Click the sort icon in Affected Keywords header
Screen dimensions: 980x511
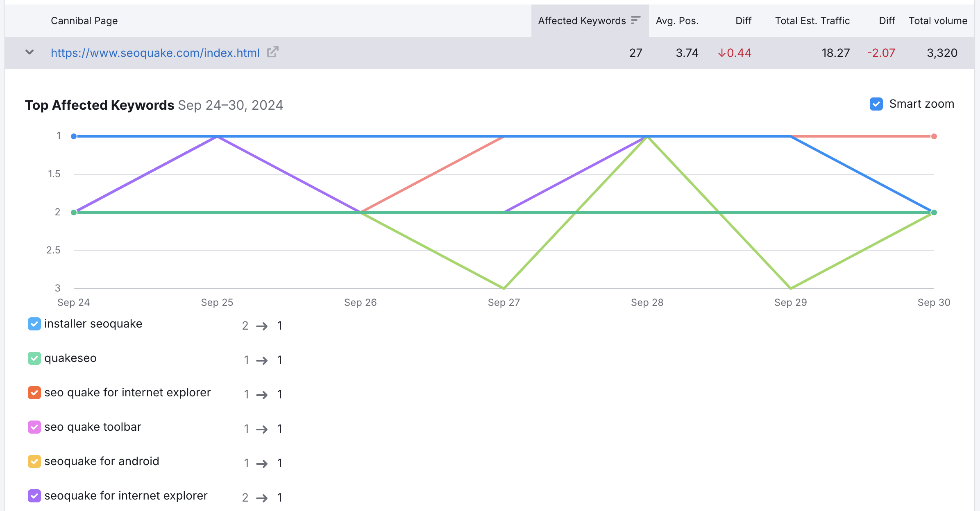pyautogui.click(x=635, y=20)
